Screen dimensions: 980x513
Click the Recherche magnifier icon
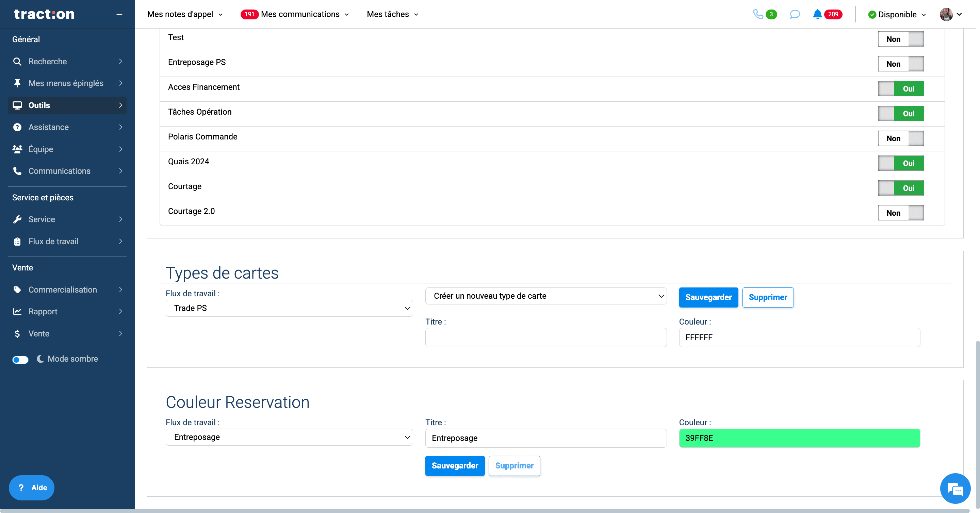pyautogui.click(x=17, y=62)
